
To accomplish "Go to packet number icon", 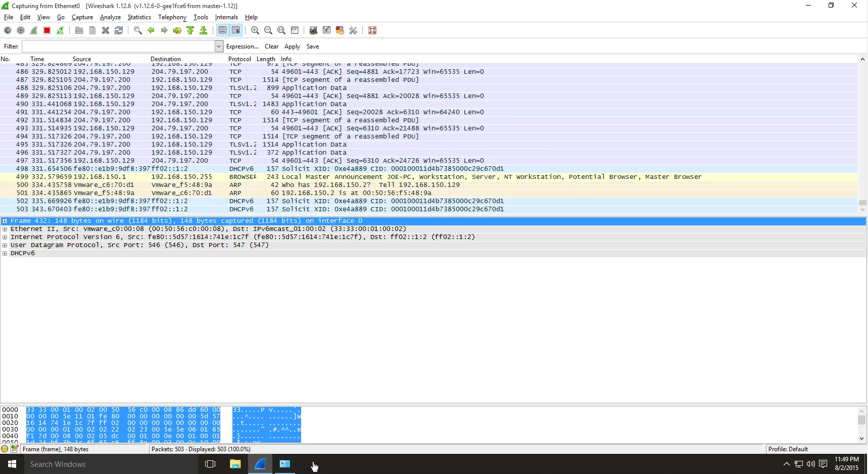I will [177, 30].
